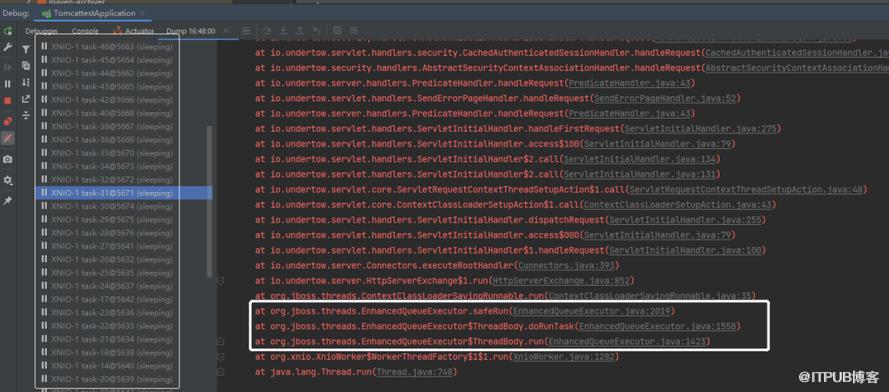Toggle fold marker beside ThreadBody.run line

(x=221, y=342)
